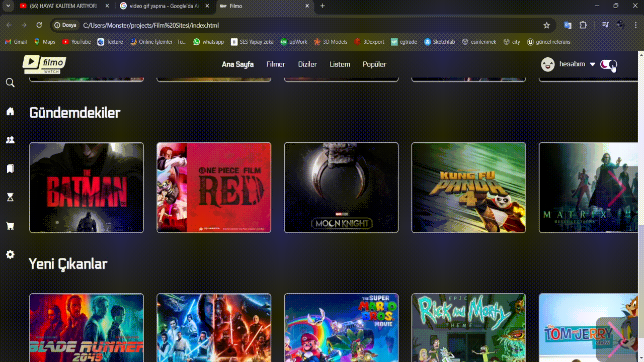Click the address bar URL
Image resolution: width=644 pixels, height=362 pixels.
click(151, 25)
